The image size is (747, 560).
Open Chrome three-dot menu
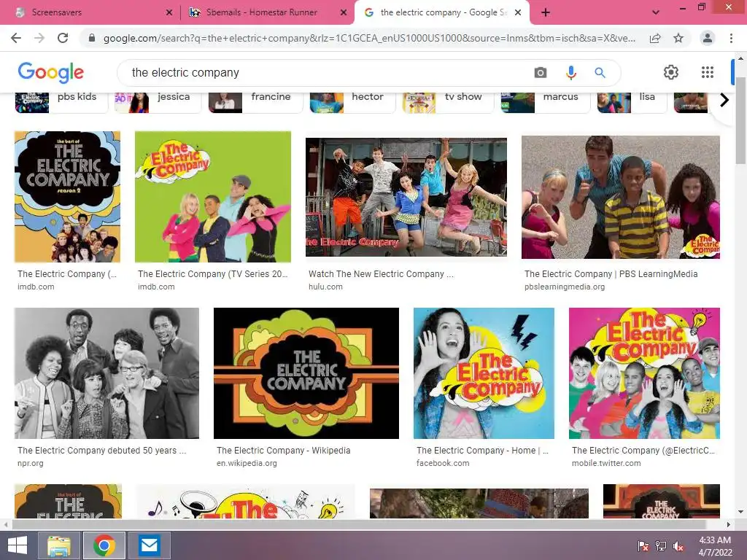[x=731, y=38]
